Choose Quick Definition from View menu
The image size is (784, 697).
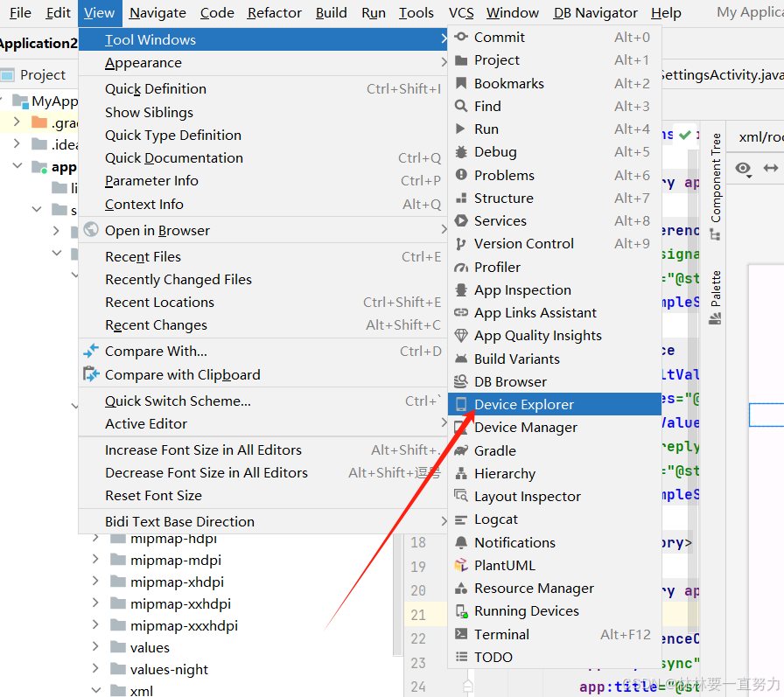click(x=262, y=88)
